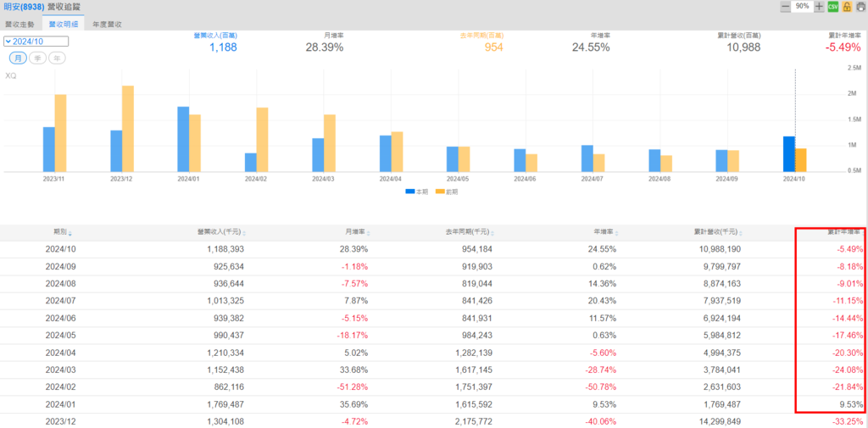Click the summary 月增率 value 28.39%
Screen dimensions: 868x428
coord(325,47)
